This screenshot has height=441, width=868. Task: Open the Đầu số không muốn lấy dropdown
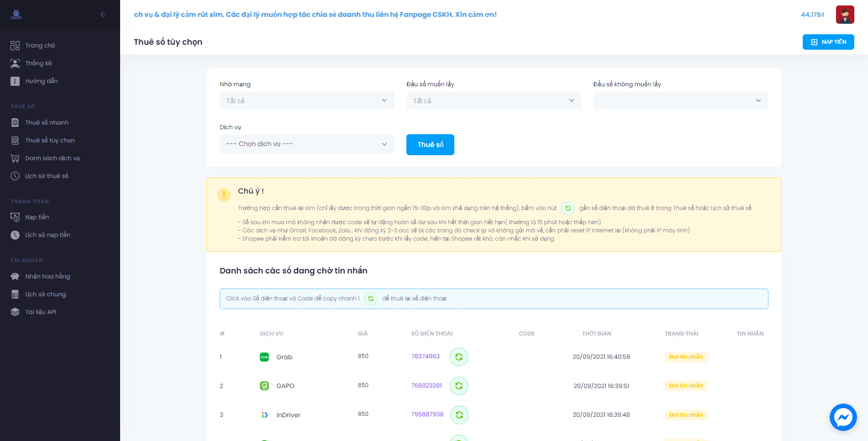coord(680,101)
